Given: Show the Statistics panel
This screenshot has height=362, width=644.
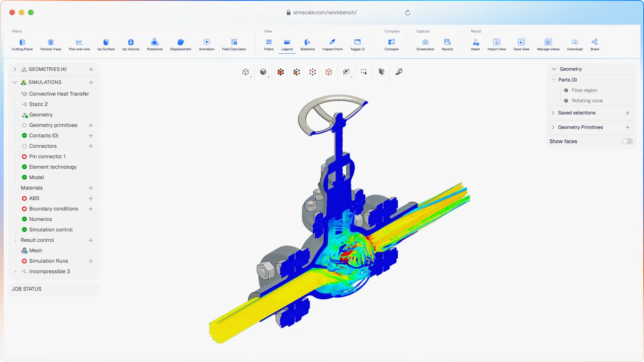Looking at the screenshot, I should click(x=308, y=45).
